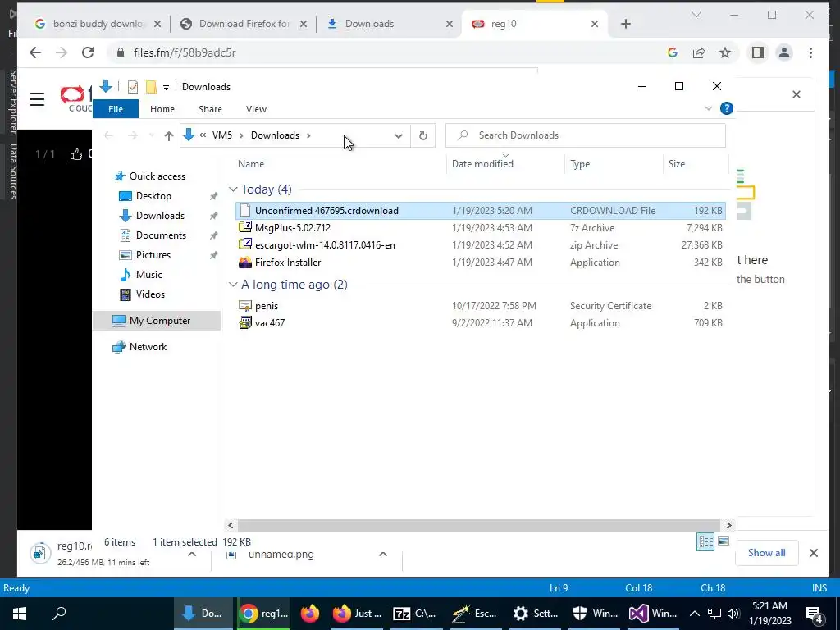Screen dimensions: 840x630
Task: Open the Chrome profile icon
Action: point(784,52)
